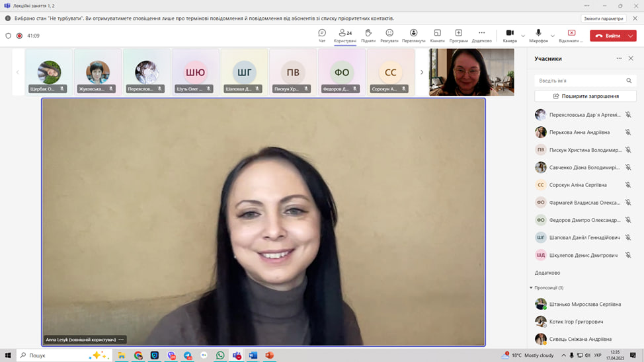Click the shield security icon
The image size is (644, 362).
8,36
